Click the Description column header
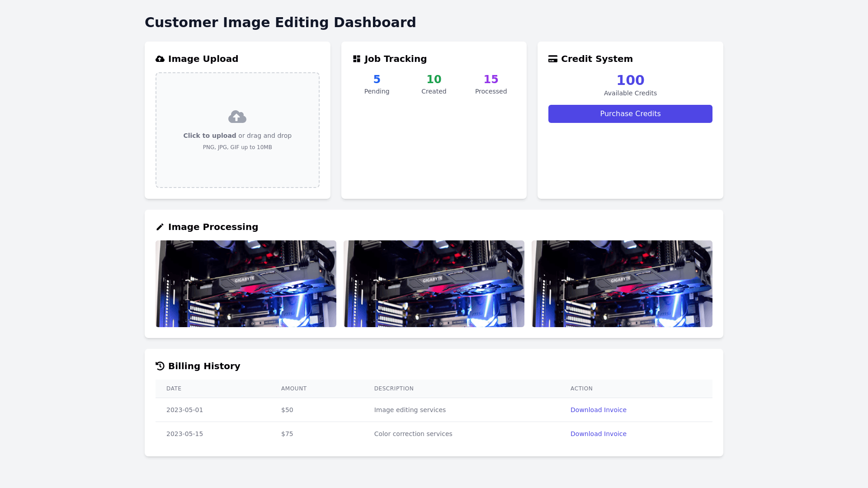The image size is (868, 488). click(x=394, y=389)
